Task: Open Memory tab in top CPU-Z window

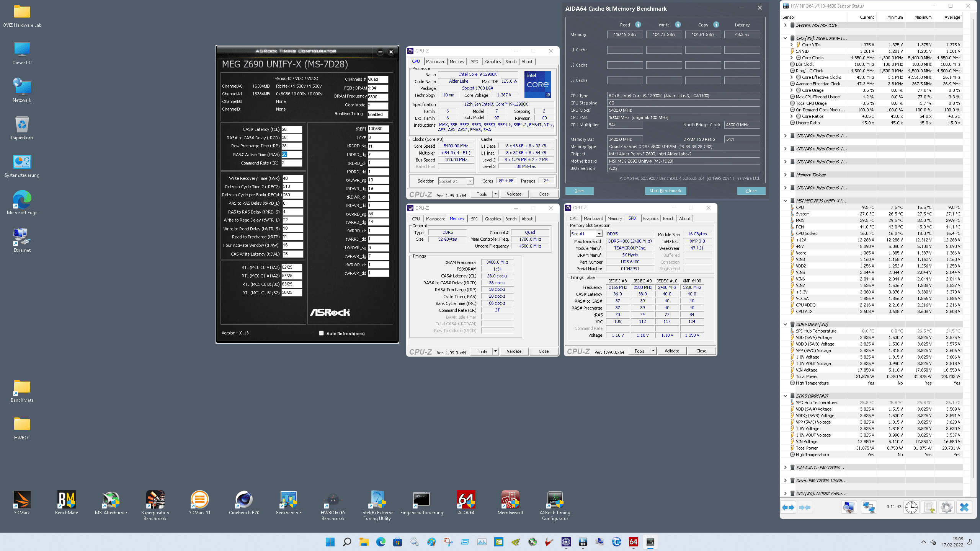Action: tap(457, 62)
